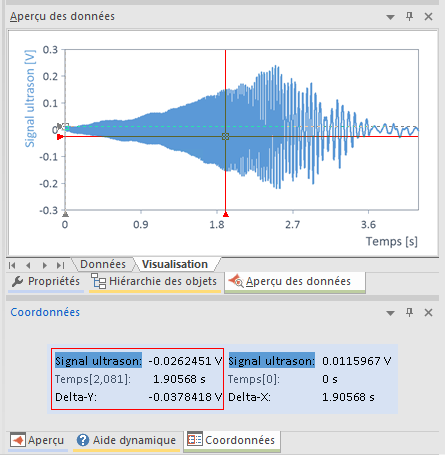Screen dimensions: 445x455
Task: Show Hiérarchie des objets panel
Action: (x=155, y=282)
